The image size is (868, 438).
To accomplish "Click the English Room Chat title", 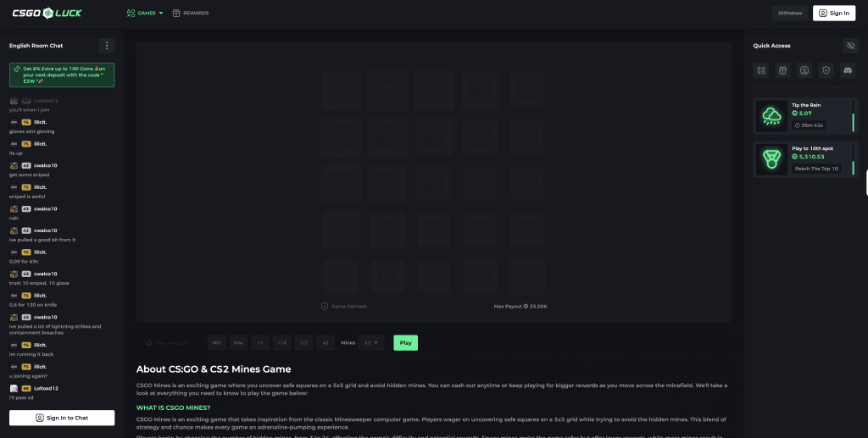I will (x=36, y=46).
